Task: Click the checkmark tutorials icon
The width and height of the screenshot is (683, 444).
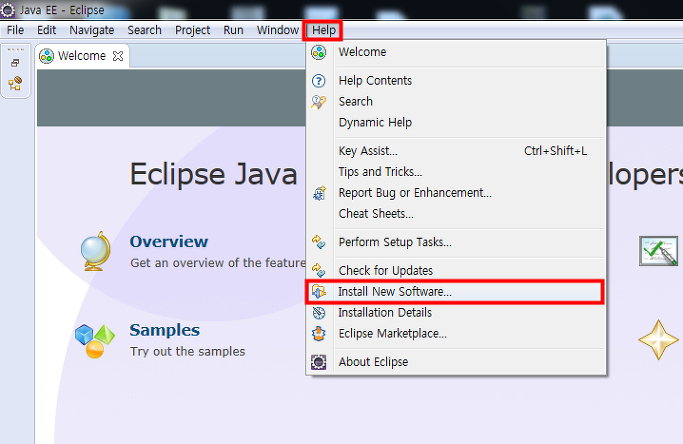Action: pyautogui.click(x=659, y=251)
